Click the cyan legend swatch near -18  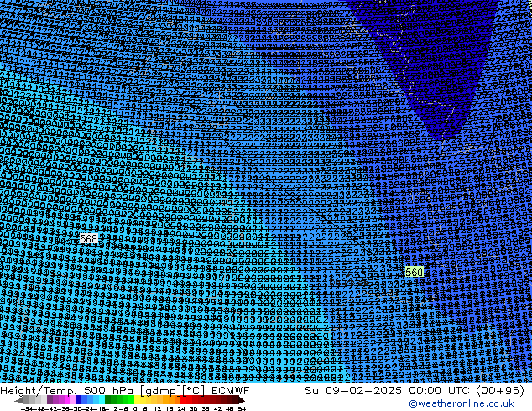pos(102,399)
